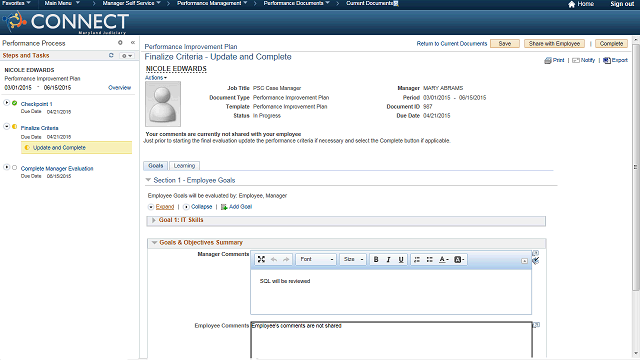
Task: Undo last edit in Manager Comments
Action: (274, 259)
